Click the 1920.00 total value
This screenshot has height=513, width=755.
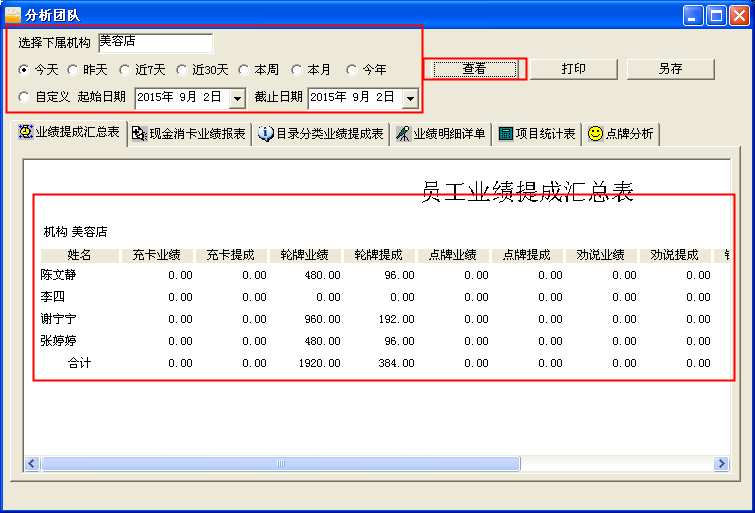[319, 363]
